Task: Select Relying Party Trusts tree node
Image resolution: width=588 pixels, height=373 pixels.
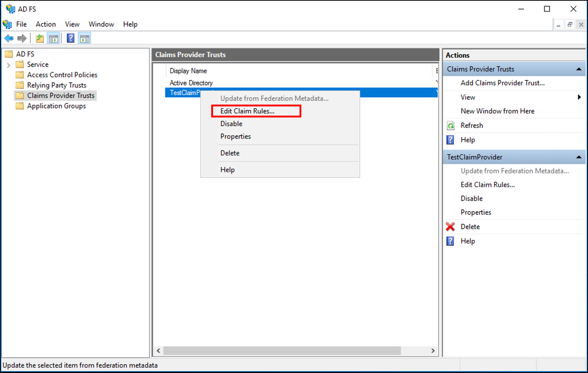Action: click(x=57, y=85)
